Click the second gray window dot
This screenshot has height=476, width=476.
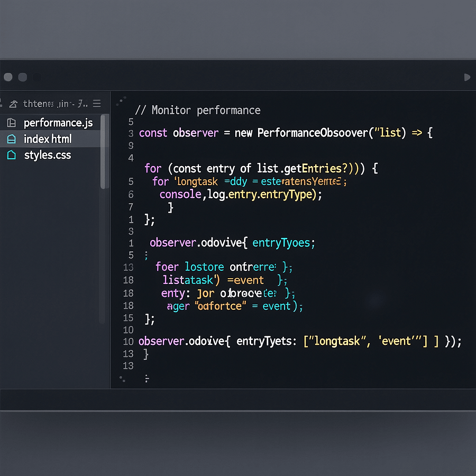pos(23,77)
